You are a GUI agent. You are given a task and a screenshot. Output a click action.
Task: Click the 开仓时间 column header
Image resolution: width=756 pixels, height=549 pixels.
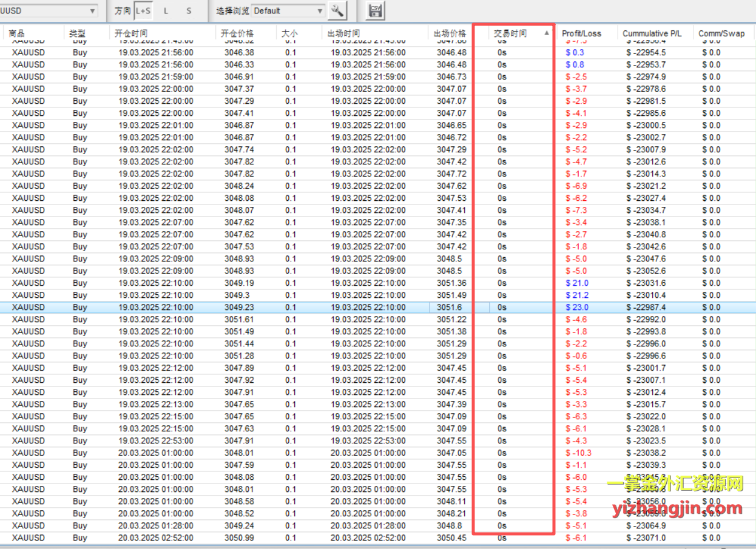[x=131, y=33]
